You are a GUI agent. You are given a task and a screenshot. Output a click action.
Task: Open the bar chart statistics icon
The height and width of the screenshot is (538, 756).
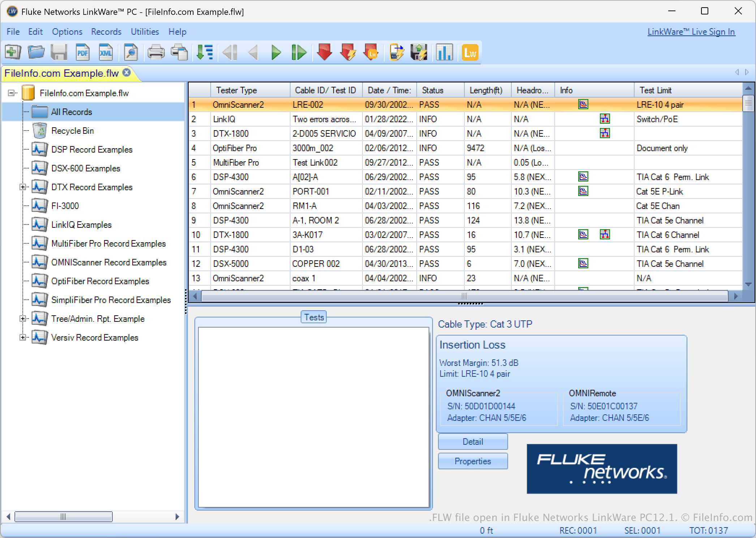point(444,52)
